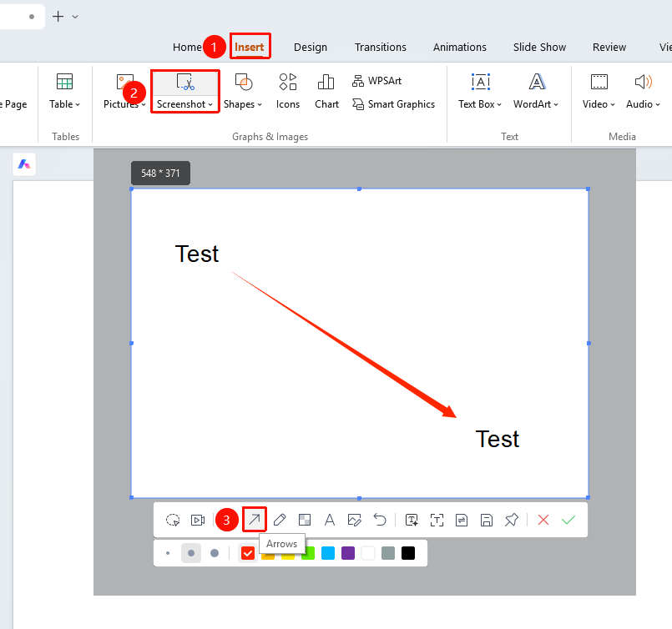This screenshot has height=629, width=672.
Task: Open the Animations tab
Action: [x=459, y=47]
